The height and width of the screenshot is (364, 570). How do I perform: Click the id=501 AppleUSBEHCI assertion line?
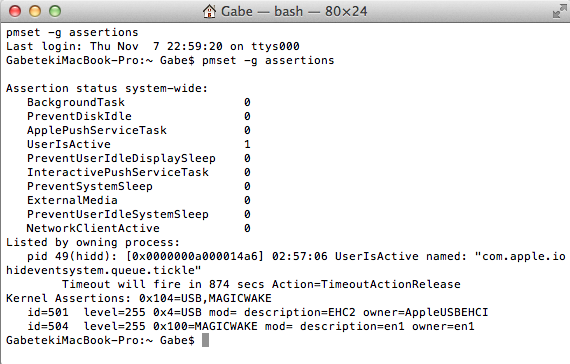258,312
